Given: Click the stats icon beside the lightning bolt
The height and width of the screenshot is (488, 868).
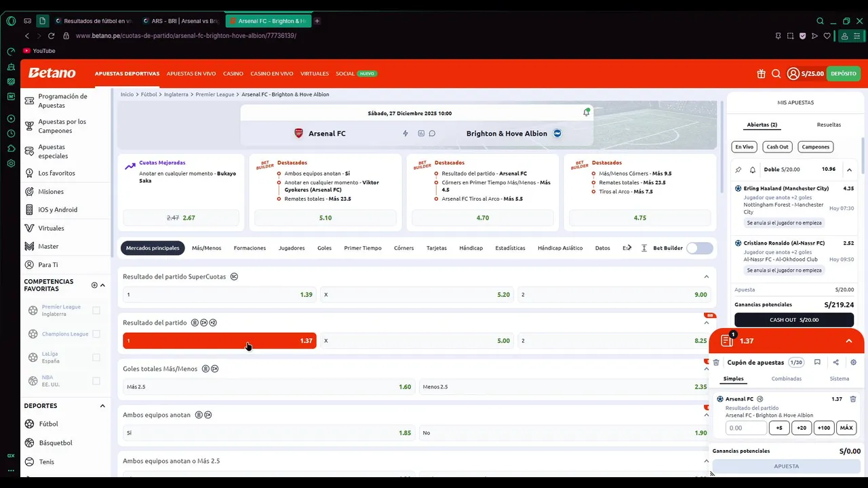Looking at the screenshot, I should click(421, 134).
